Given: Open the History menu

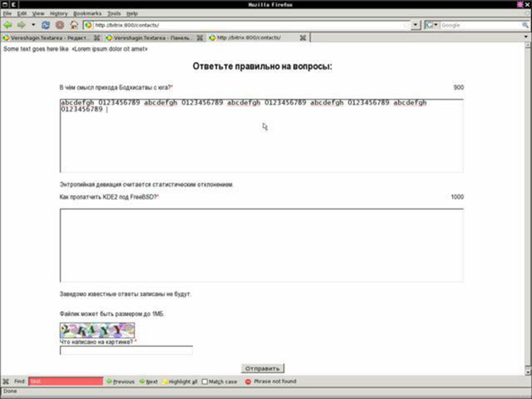Looking at the screenshot, I should tap(59, 14).
